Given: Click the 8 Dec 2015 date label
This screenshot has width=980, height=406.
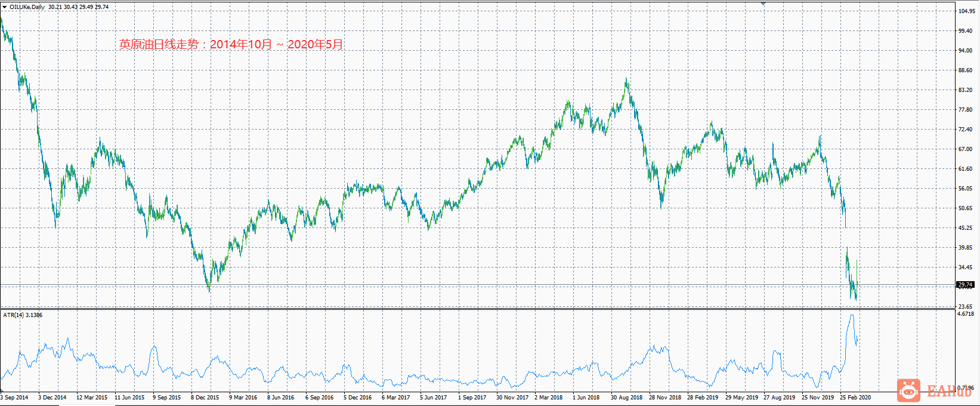Looking at the screenshot, I should [x=205, y=397].
